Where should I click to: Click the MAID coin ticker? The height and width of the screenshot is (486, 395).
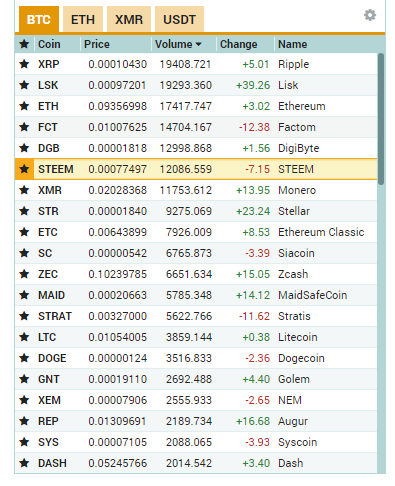51,295
